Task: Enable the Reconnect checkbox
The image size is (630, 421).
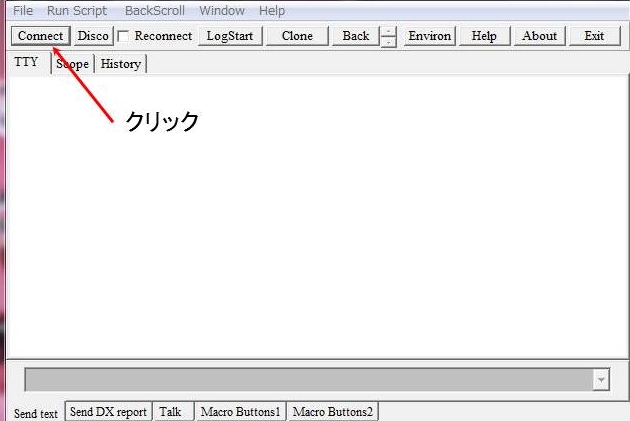Action: pos(123,36)
